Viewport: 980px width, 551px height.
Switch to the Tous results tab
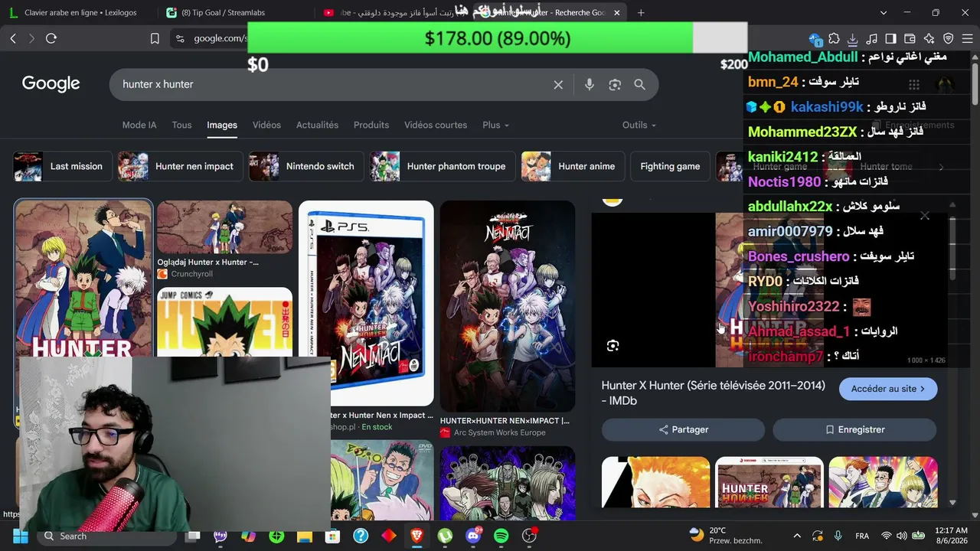click(181, 125)
